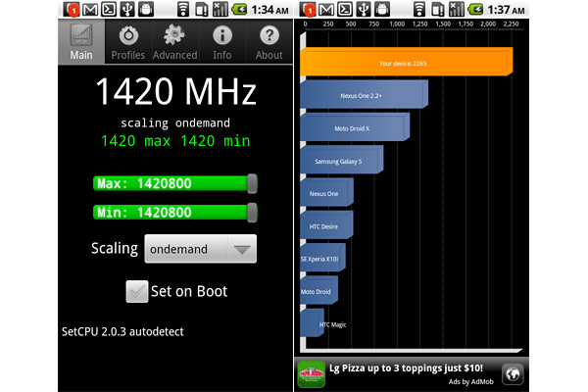The image size is (588, 392).
Task: Select the HTC Magic bar
Action: tap(312, 323)
